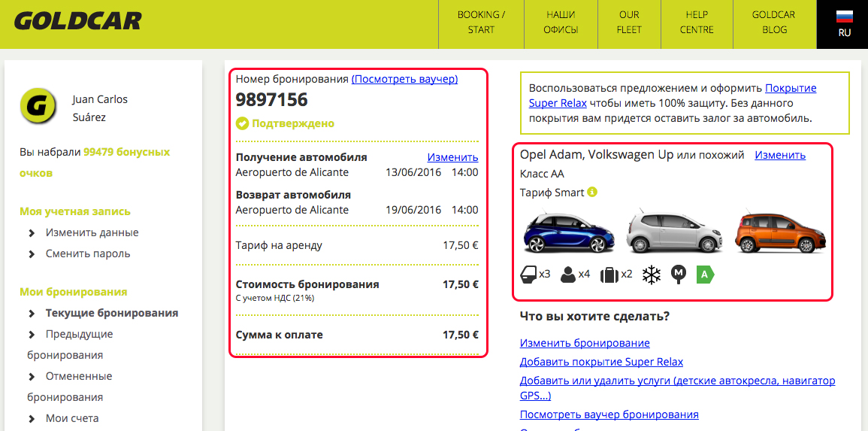Click the green G user avatar
This screenshot has width=868, height=431.
39,107
